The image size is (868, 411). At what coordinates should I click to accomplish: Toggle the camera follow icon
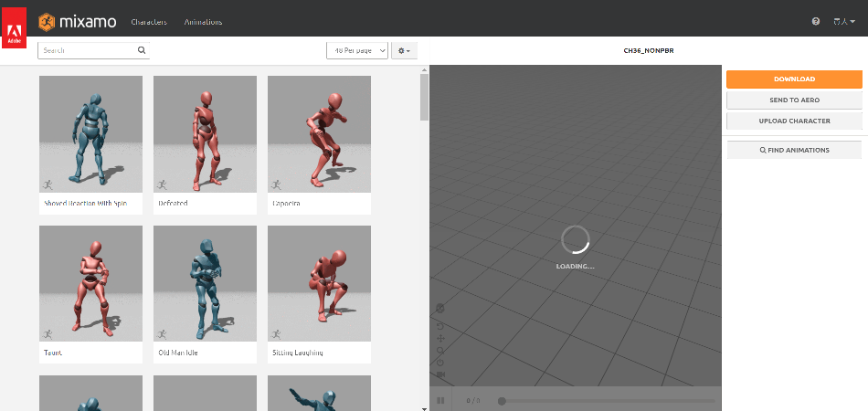click(x=440, y=375)
